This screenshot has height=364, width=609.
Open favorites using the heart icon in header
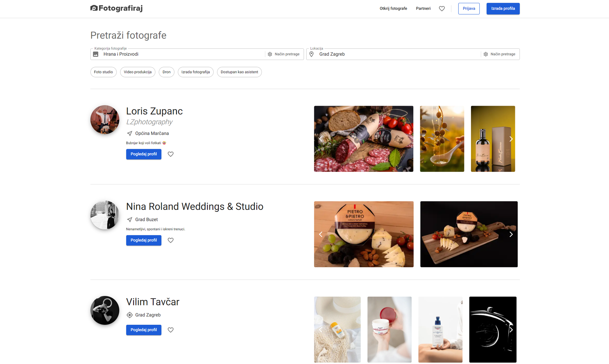[x=442, y=8]
